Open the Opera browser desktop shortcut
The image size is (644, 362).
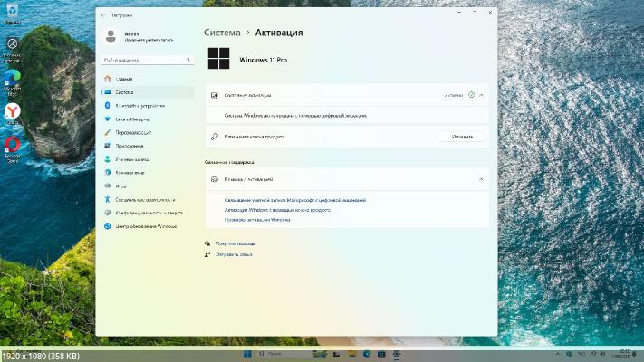[x=13, y=149]
